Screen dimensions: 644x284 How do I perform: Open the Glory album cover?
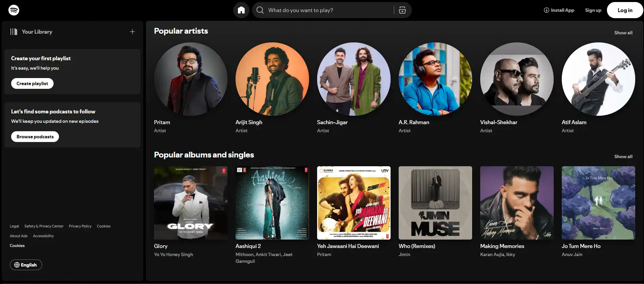pos(191,203)
